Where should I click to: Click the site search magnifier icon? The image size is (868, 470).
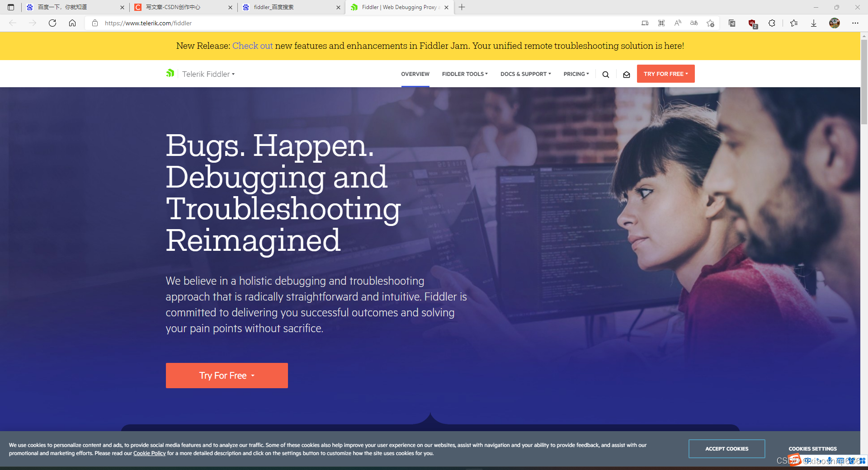(606, 75)
